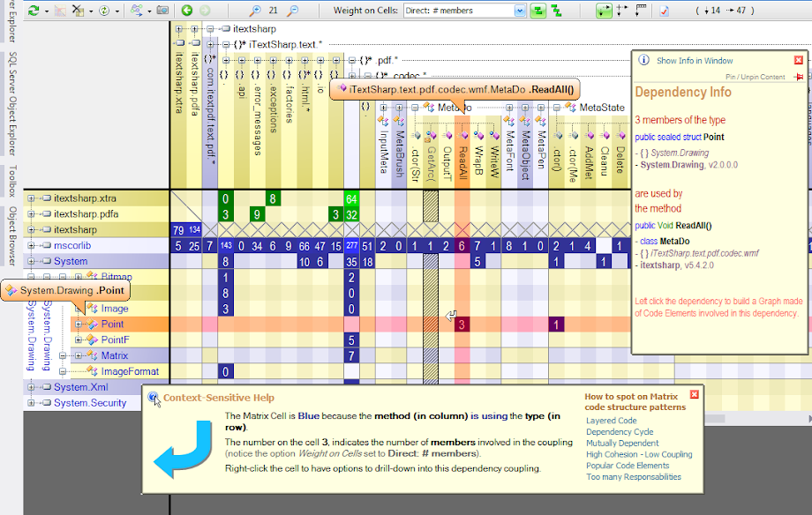Toggle the second green hierarchy tree button
Viewport: 812px width, 515px height.
pyautogui.click(x=557, y=11)
